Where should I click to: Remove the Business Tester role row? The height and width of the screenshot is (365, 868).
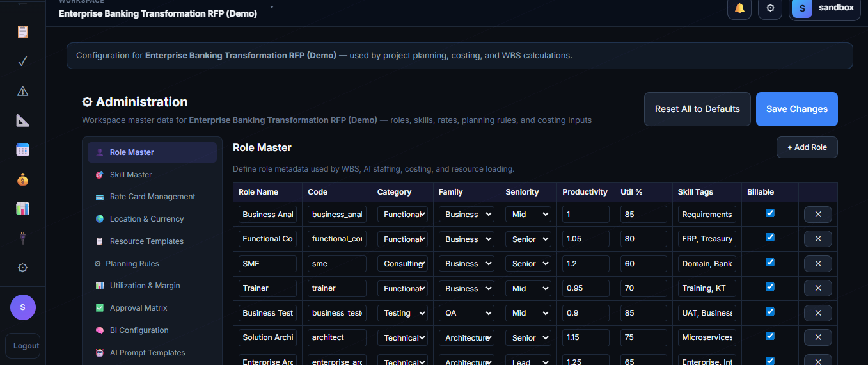click(818, 313)
